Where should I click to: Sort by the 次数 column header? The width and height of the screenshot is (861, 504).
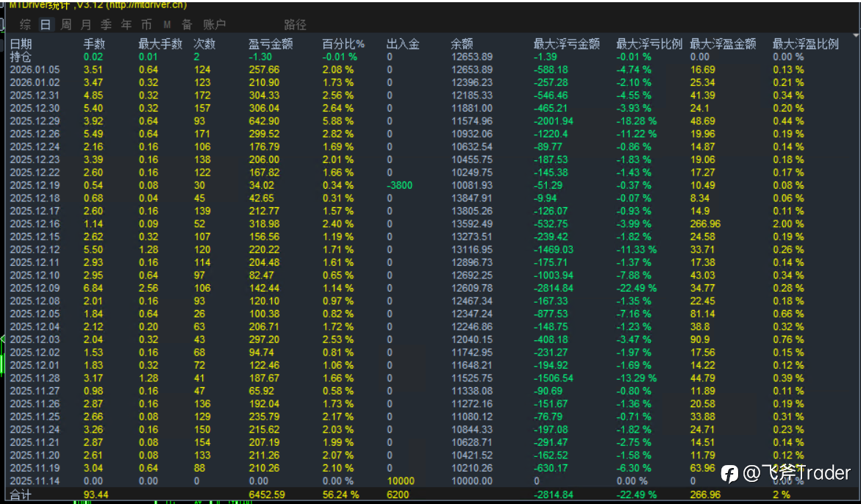[205, 44]
